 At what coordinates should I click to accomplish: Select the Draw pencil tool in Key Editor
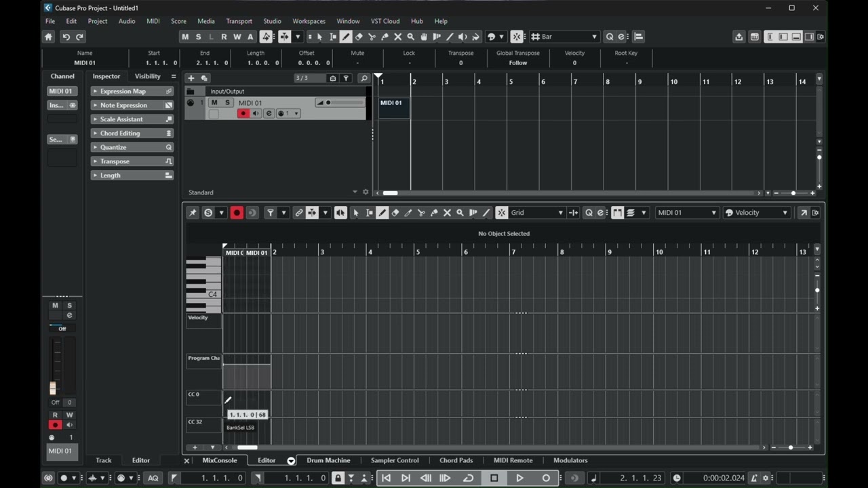(382, 213)
